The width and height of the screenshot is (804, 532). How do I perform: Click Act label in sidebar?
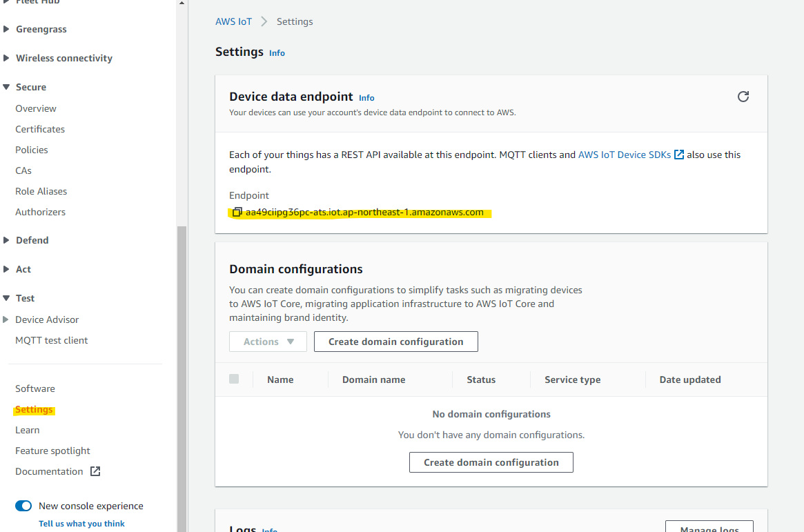(23, 269)
